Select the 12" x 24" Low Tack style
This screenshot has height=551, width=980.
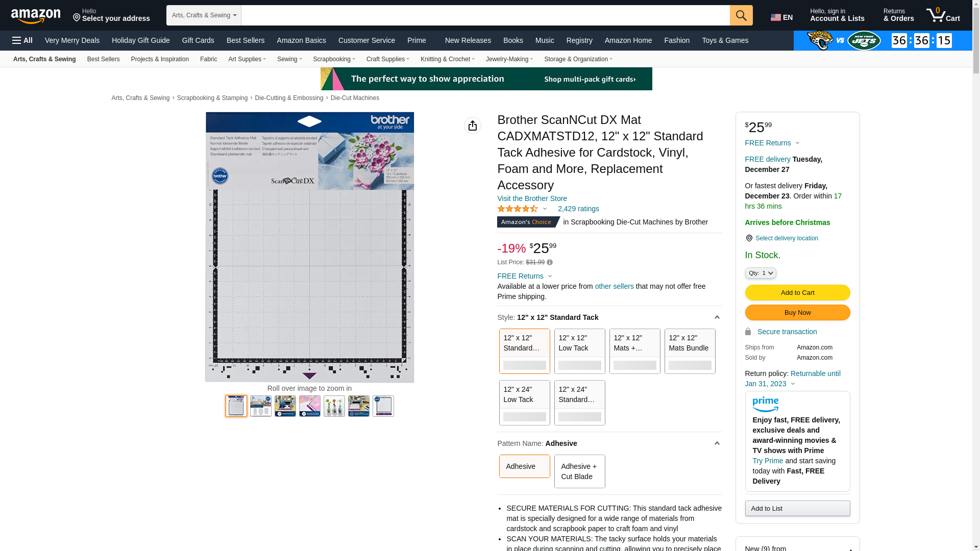click(524, 403)
